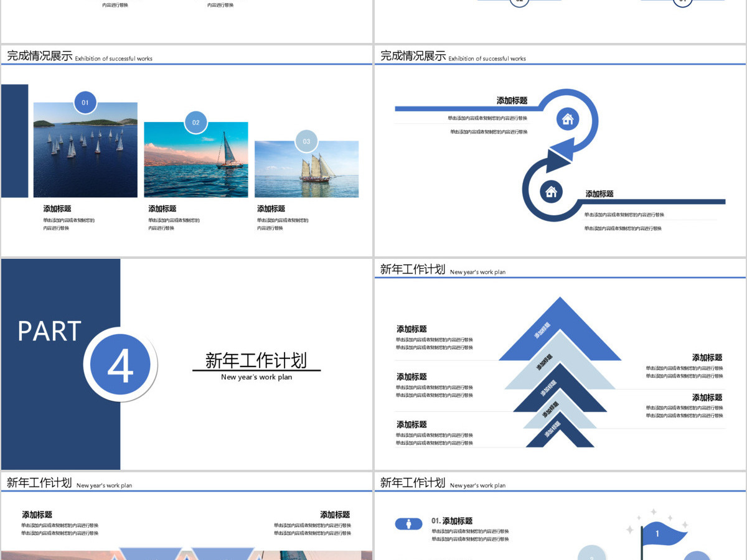
Task: Select the numbered circle 02 badge
Action: [195, 123]
